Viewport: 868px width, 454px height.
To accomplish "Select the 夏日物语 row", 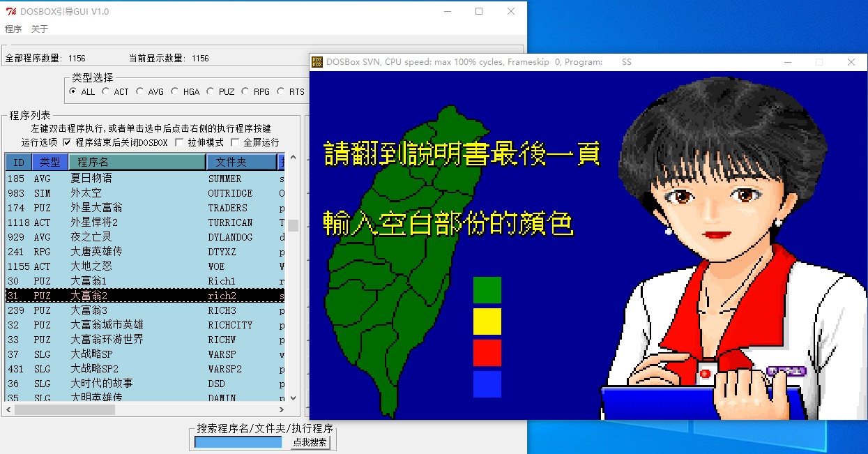I will (145, 179).
